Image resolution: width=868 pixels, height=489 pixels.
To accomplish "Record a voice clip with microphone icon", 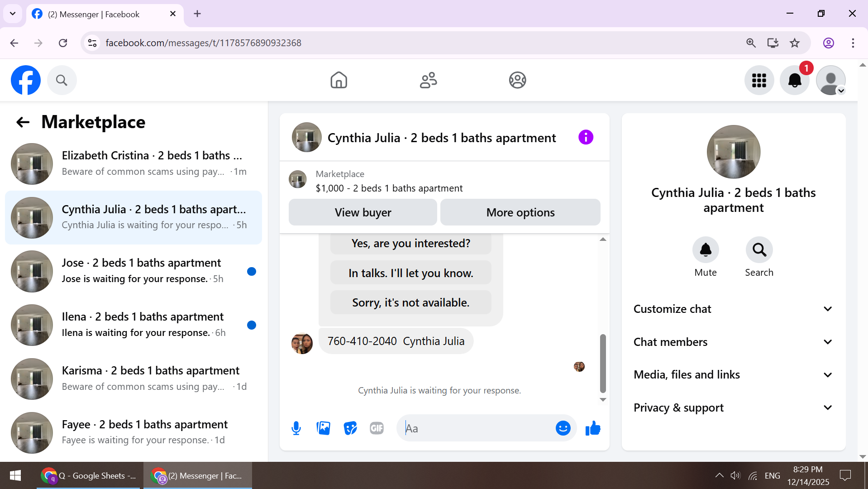I will click(x=296, y=428).
